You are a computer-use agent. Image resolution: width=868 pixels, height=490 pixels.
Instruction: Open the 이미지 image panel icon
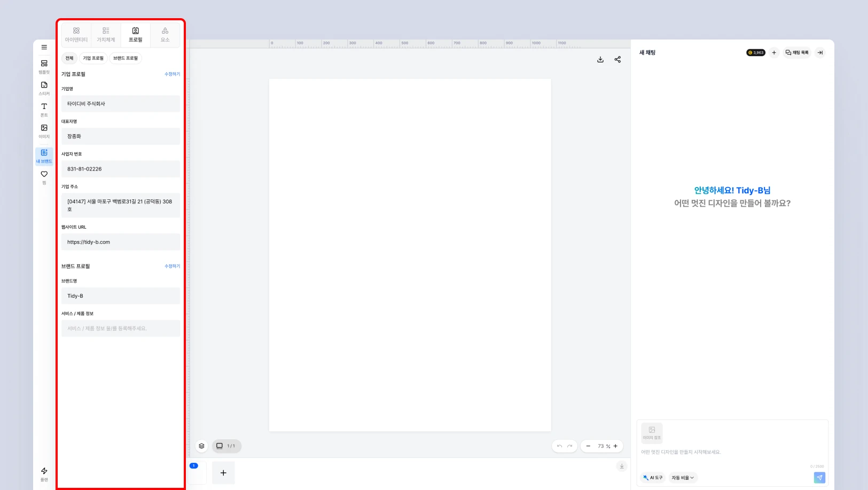[x=44, y=131]
